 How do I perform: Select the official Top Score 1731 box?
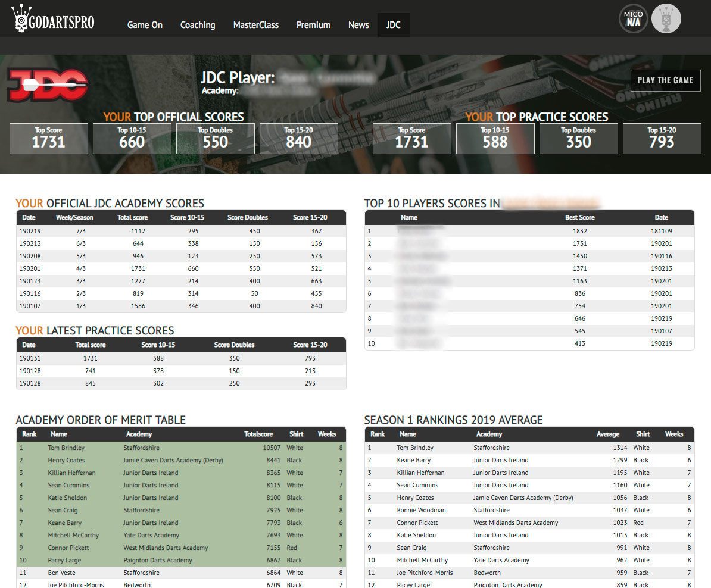coord(49,139)
